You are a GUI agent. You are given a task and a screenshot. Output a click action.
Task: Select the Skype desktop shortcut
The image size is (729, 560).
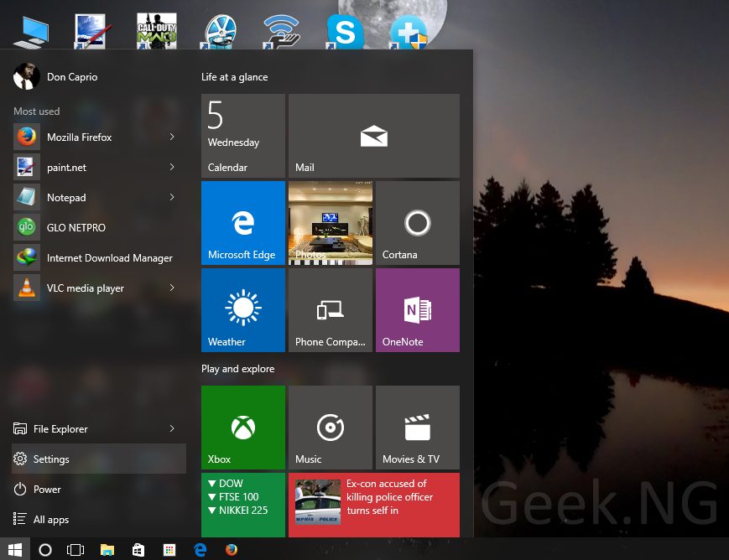point(345,31)
